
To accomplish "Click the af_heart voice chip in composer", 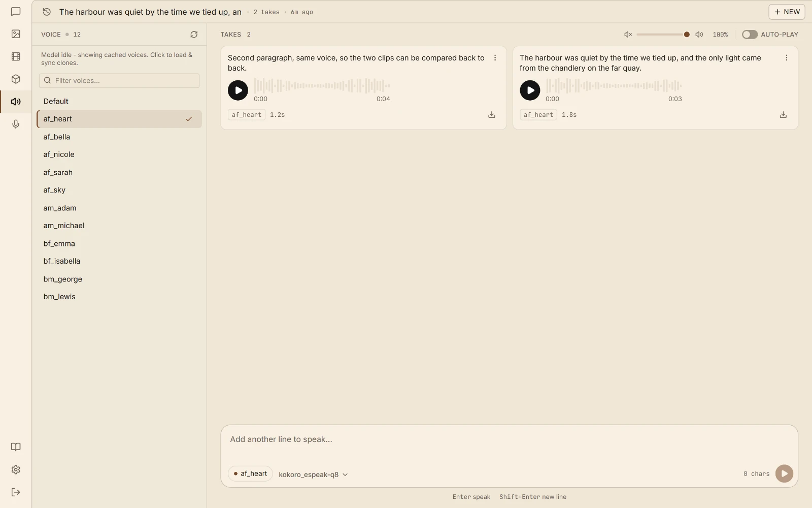I will [250, 473].
